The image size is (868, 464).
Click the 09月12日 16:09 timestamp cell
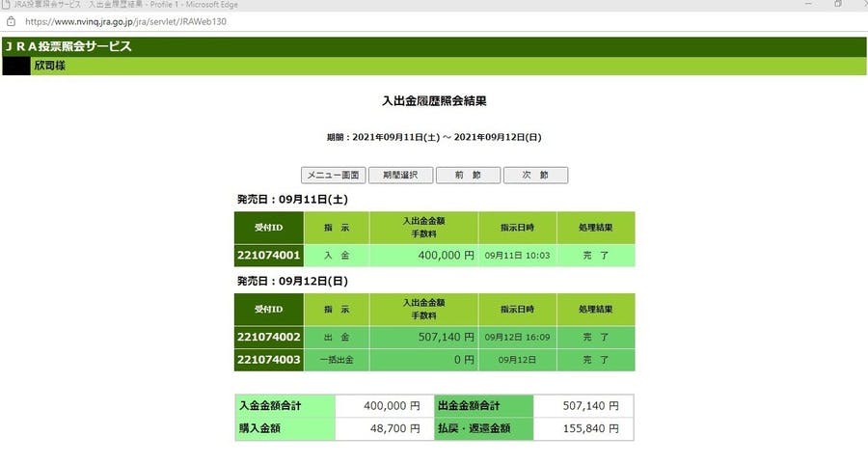pyautogui.click(x=517, y=338)
